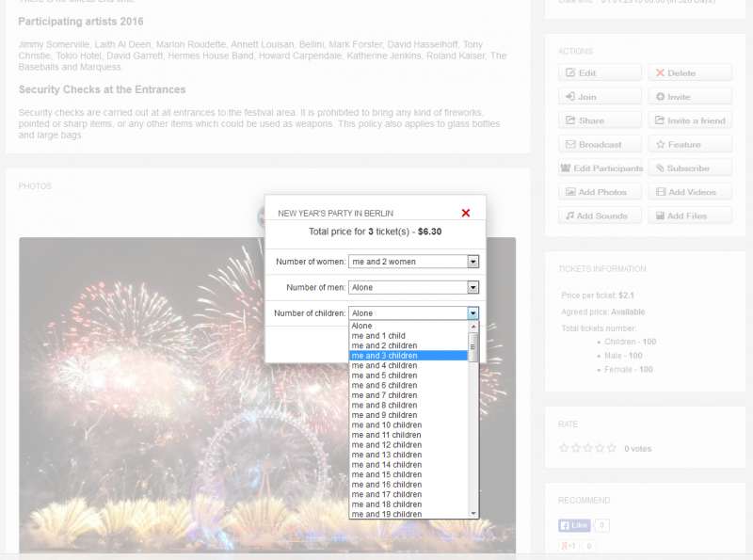Viewport: 753px width, 560px height.
Task: Select 'me and 10 children' entry
Action: [409, 425]
